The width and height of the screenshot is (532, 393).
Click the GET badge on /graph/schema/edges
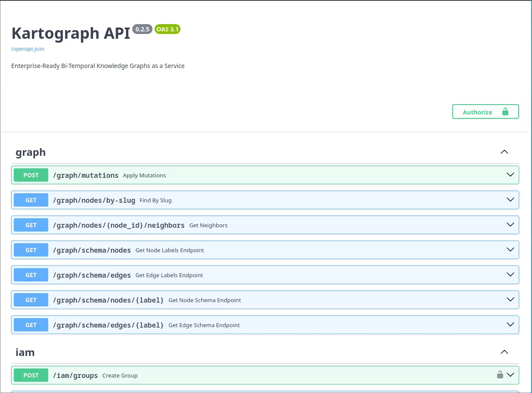[31, 275]
